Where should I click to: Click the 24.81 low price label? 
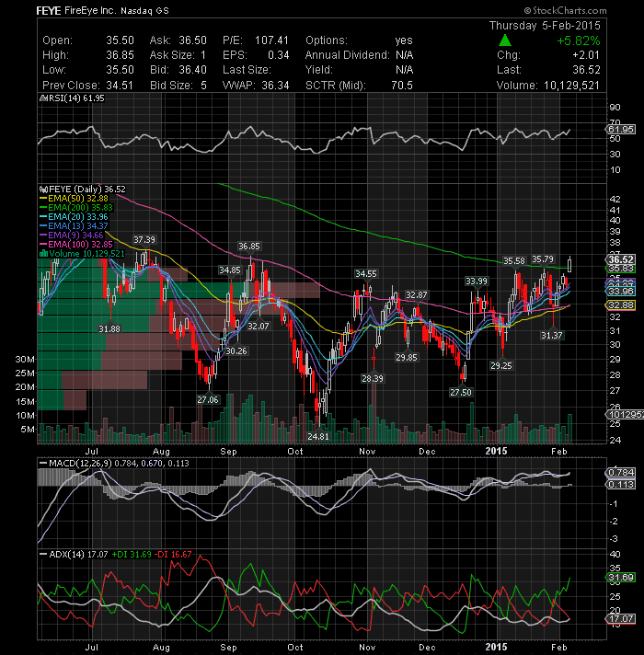tap(318, 437)
